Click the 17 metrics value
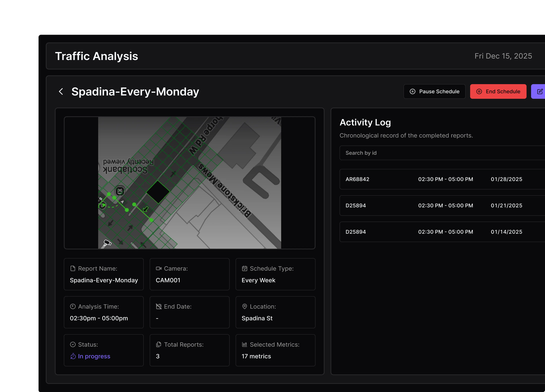Image resolution: width=545 pixels, height=392 pixels. (256, 356)
